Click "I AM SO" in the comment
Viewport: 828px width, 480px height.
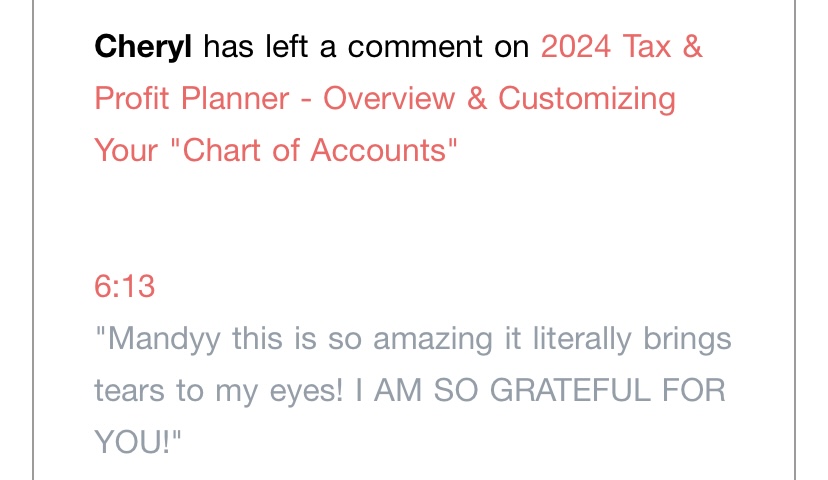[x=407, y=391]
